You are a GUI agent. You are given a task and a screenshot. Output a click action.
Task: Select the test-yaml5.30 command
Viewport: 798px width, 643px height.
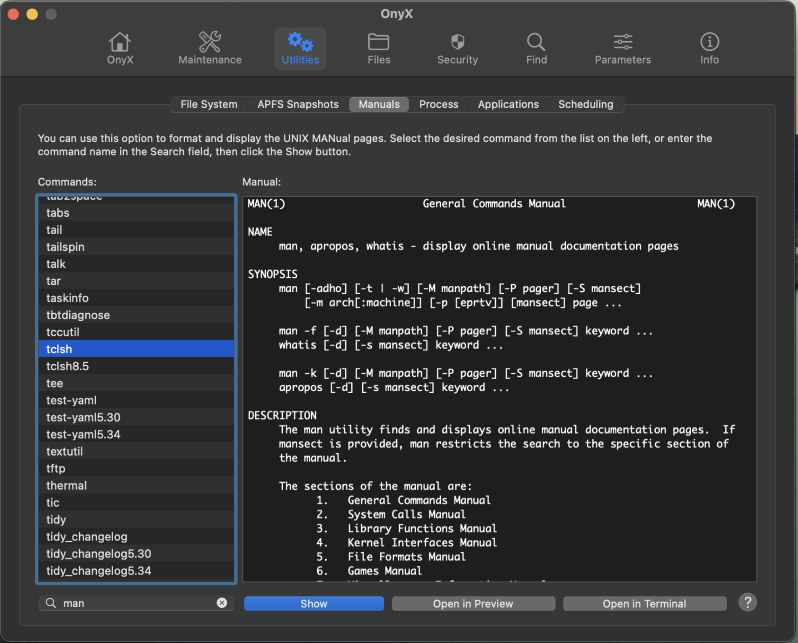[x=136, y=417]
